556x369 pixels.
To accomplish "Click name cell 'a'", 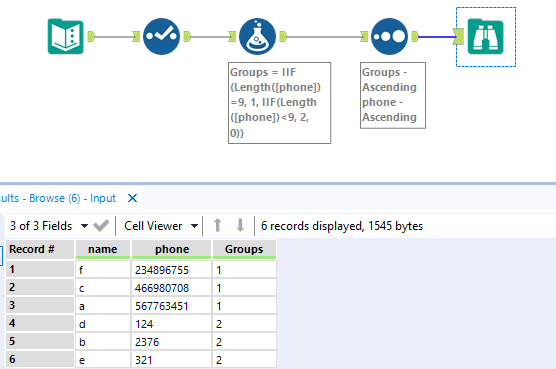I will tap(103, 306).
